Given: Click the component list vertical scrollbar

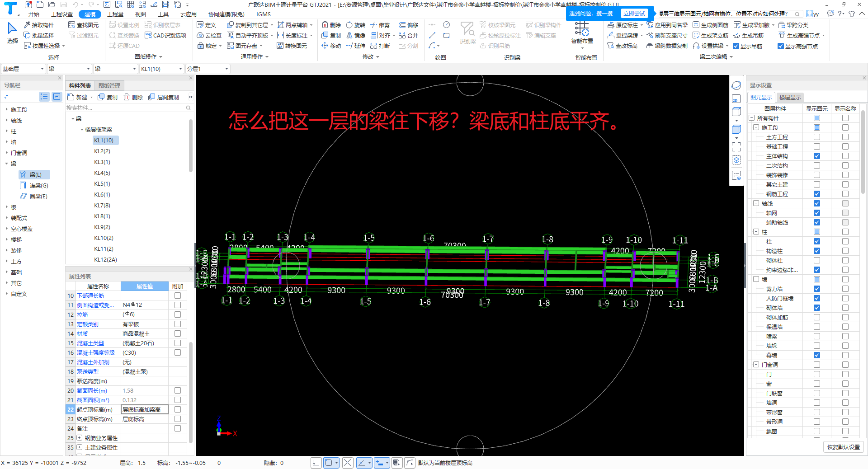Looking at the screenshot, I should [x=191, y=145].
